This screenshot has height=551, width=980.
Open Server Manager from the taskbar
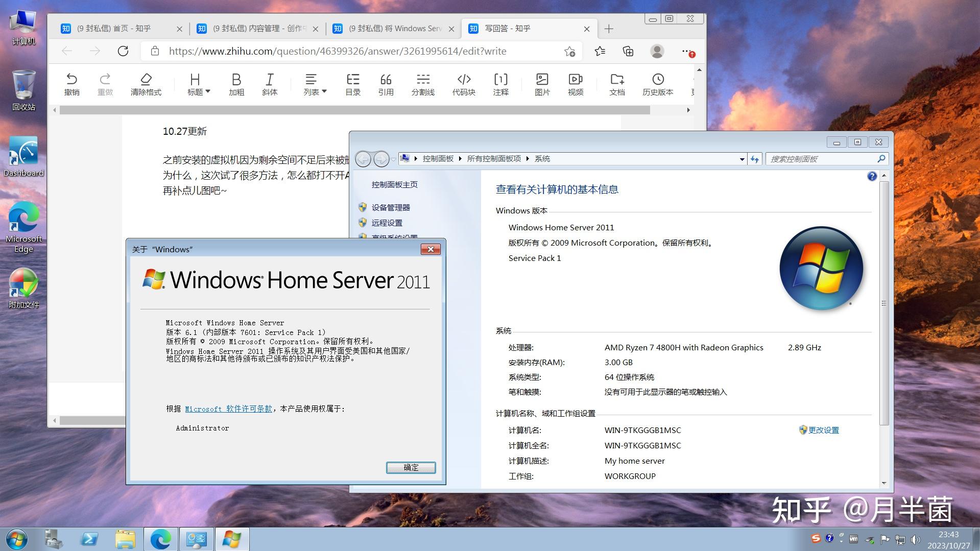(x=53, y=539)
